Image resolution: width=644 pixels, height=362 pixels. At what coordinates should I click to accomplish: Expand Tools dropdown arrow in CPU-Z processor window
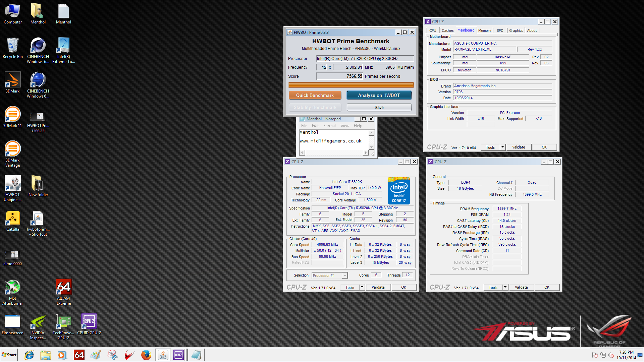pyautogui.click(x=362, y=287)
